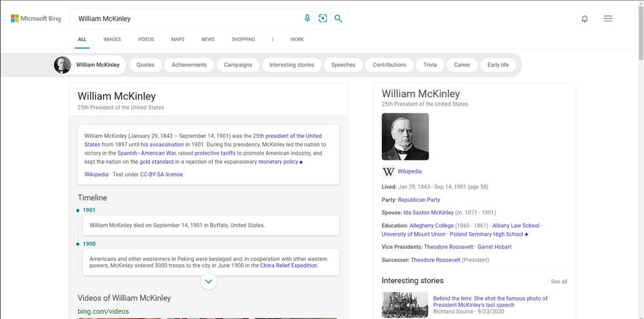Select the William McKinley chip with portrait
This screenshot has height=319, width=644.
click(90, 65)
